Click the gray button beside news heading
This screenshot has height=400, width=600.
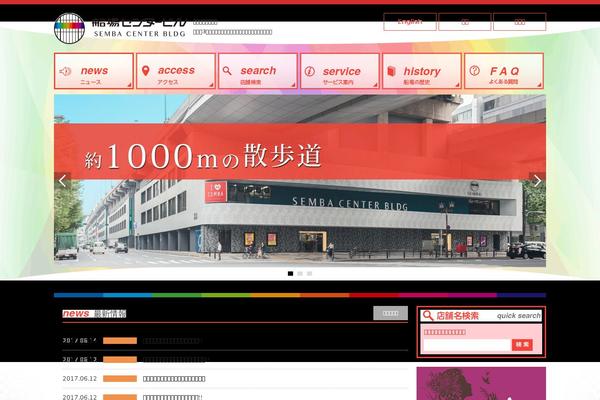[390, 313]
